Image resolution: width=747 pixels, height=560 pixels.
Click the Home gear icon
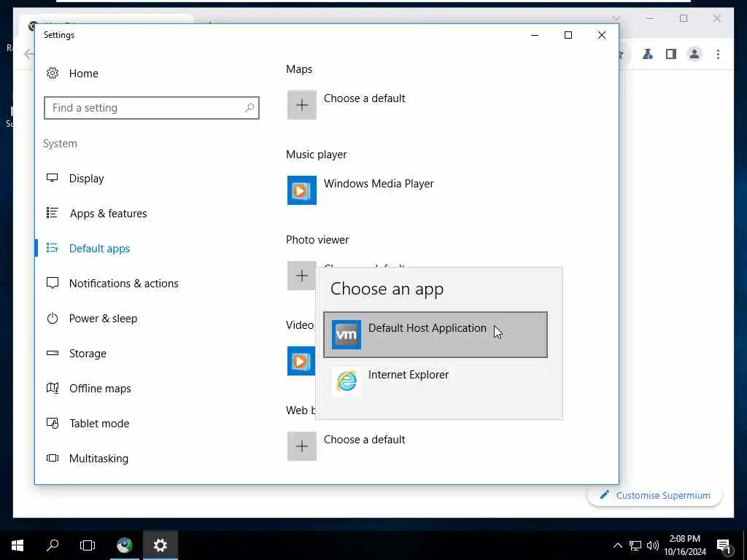click(x=53, y=73)
